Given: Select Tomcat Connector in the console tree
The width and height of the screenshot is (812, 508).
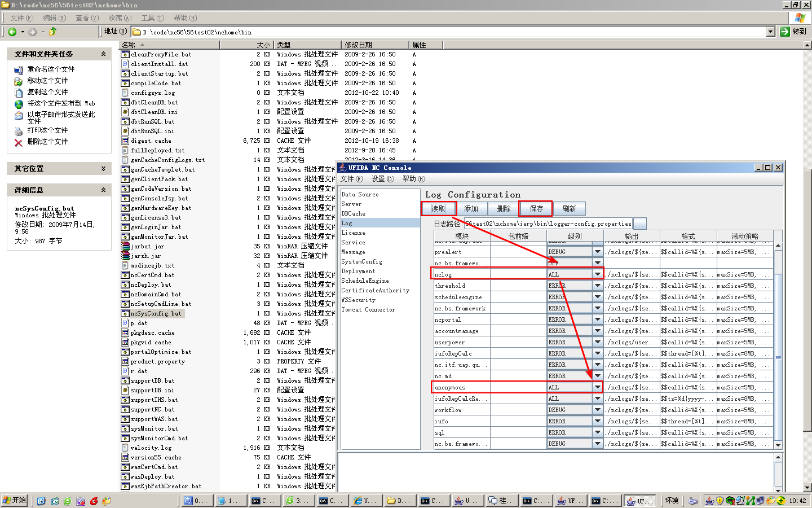Looking at the screenshot, I should point(368,309).
